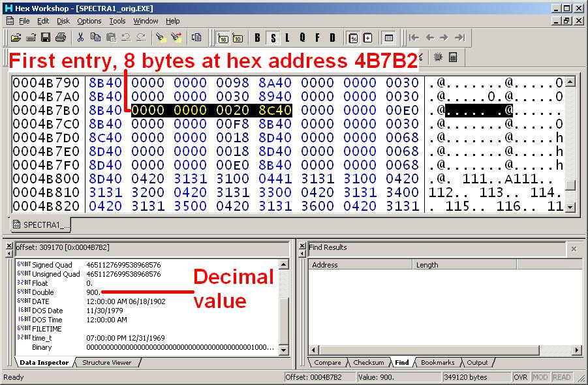Viewport: 588px width, 385px height.
Task: Select the Signed Quad row in Data Inspector
Action: [146, 265]
